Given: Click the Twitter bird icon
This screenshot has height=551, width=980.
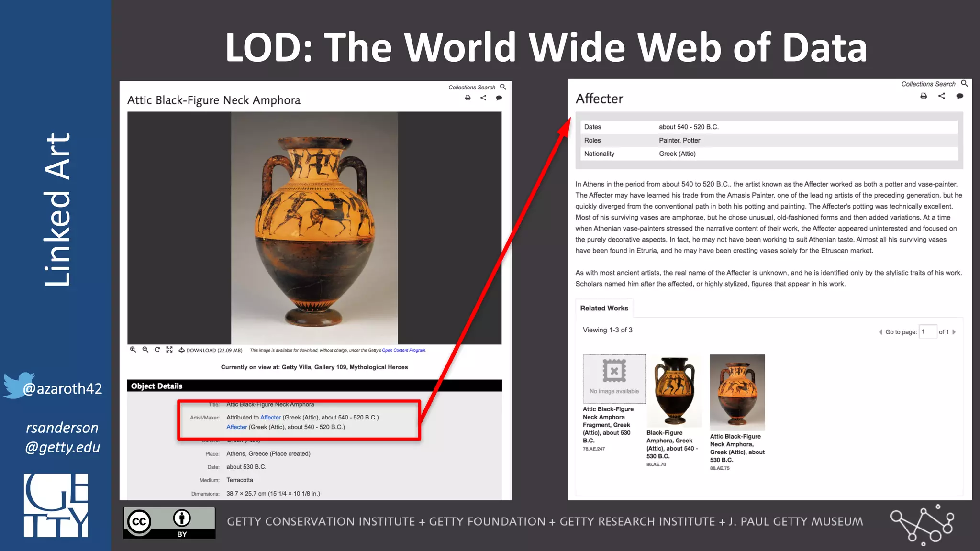Looking at the screenshot, I should (18, 386).
